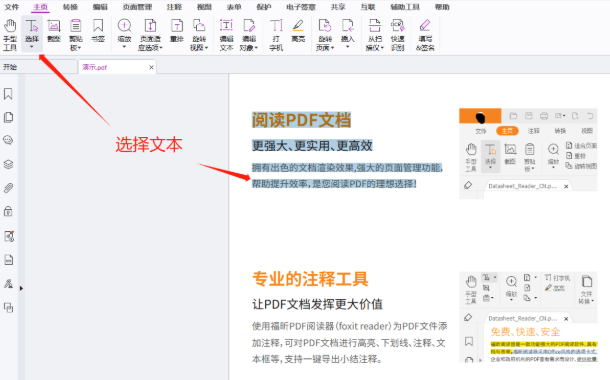Switch to the Edit (编辑) ribbon tab
The height and width of the screenshot is (380, 610).
(100, 7)
